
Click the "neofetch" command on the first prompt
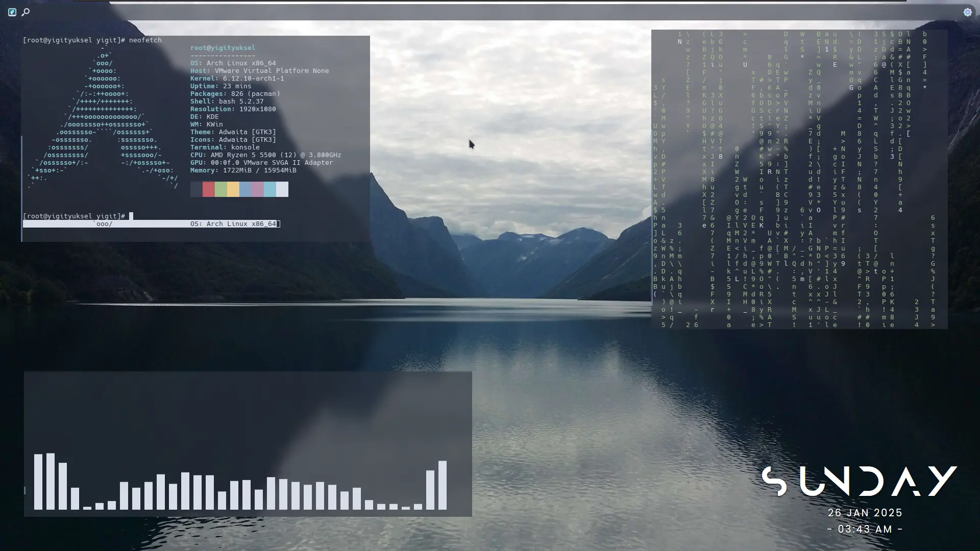click(145, 40)
